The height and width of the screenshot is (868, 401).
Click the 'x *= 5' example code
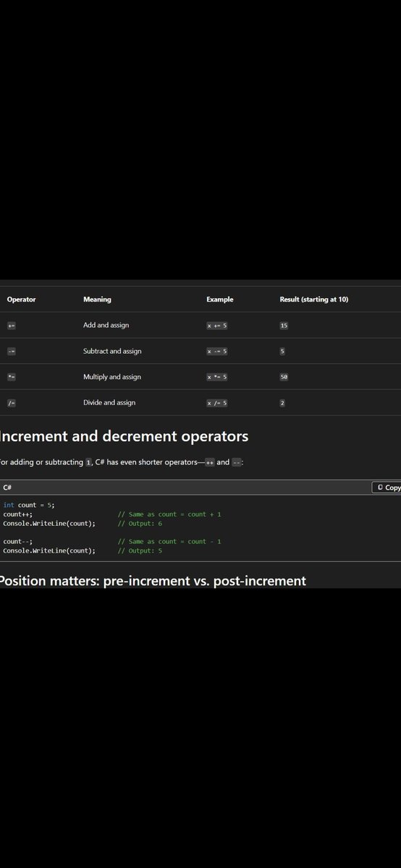click(217, 377)
